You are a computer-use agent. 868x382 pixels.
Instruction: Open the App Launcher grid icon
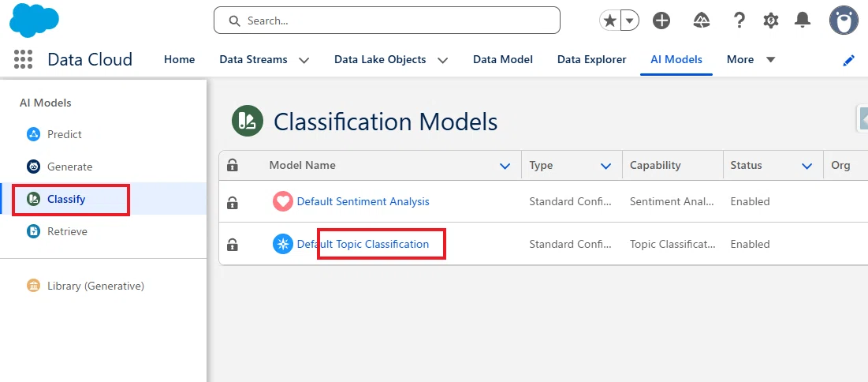(23, 59)
